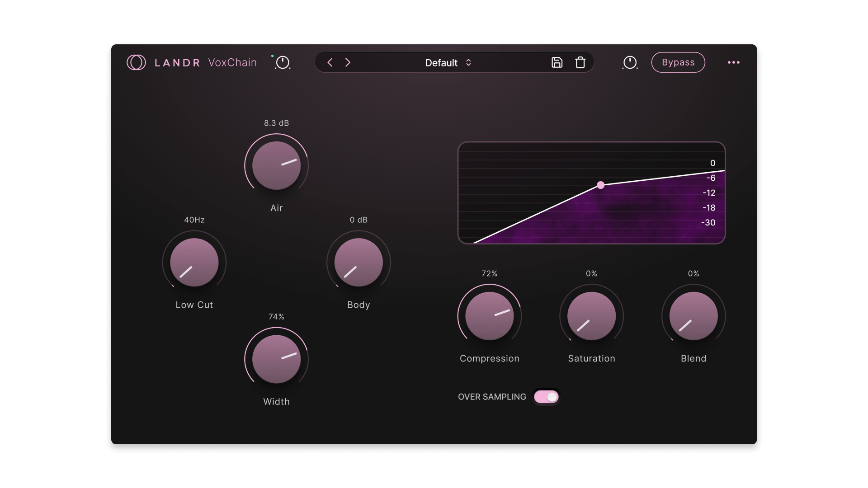Screen dimensions: 868x488
Task: Save the current preset
Action: point(557,62)
